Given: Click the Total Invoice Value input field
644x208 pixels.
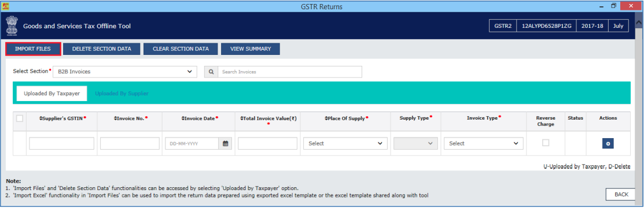Looking at the screenshot, I should tap(267, 144).
